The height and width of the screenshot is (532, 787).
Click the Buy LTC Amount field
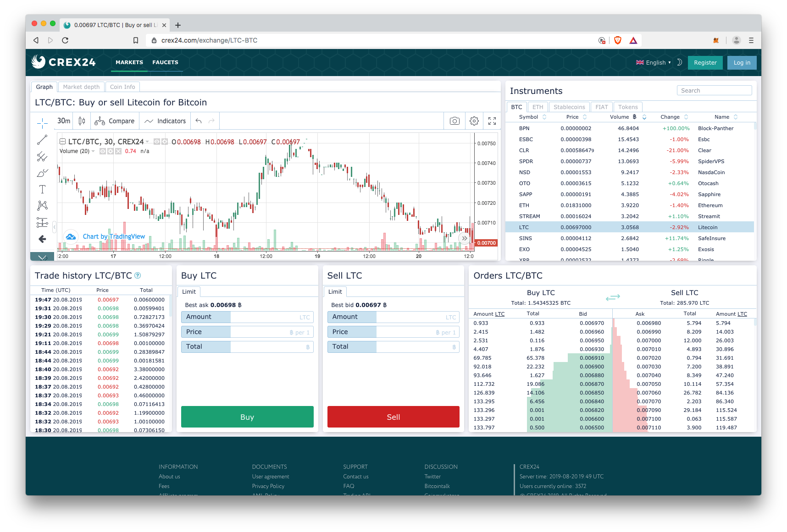[x=247, y=317]
